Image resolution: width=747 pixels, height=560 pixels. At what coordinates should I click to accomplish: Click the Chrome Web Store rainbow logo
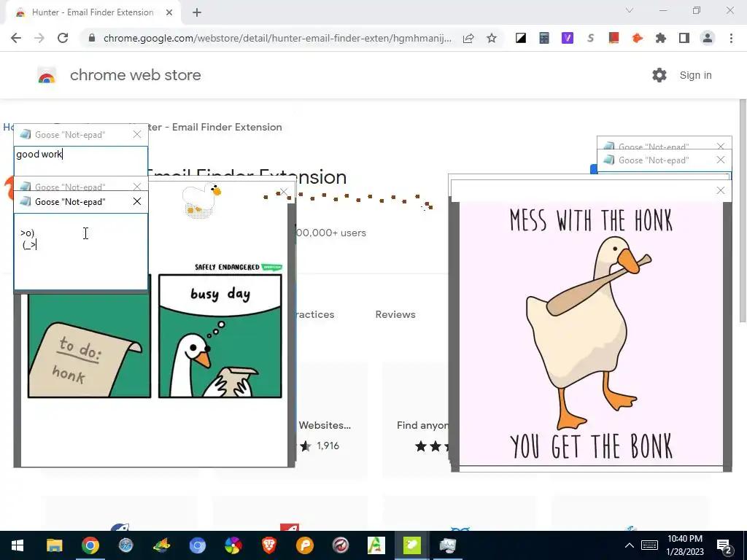(x=47, y=75)
